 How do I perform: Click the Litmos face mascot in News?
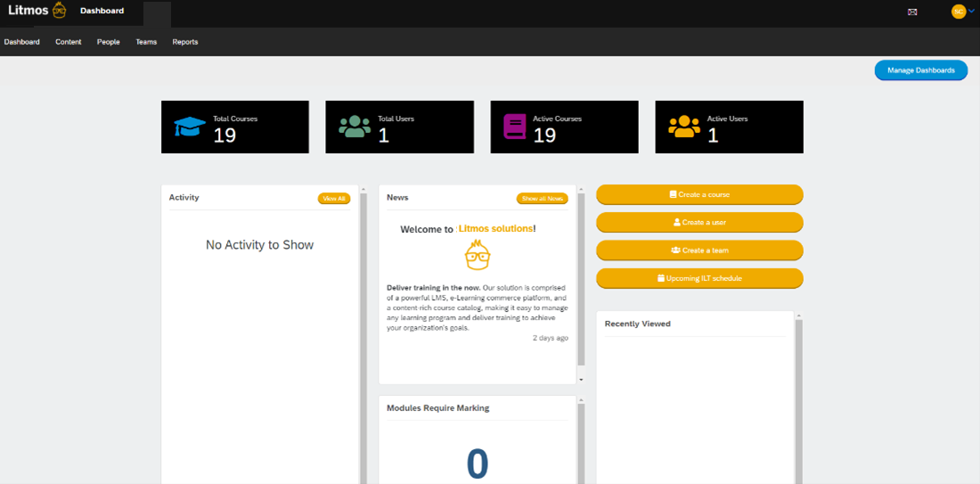pyautogui.click(x=478, y=255)
